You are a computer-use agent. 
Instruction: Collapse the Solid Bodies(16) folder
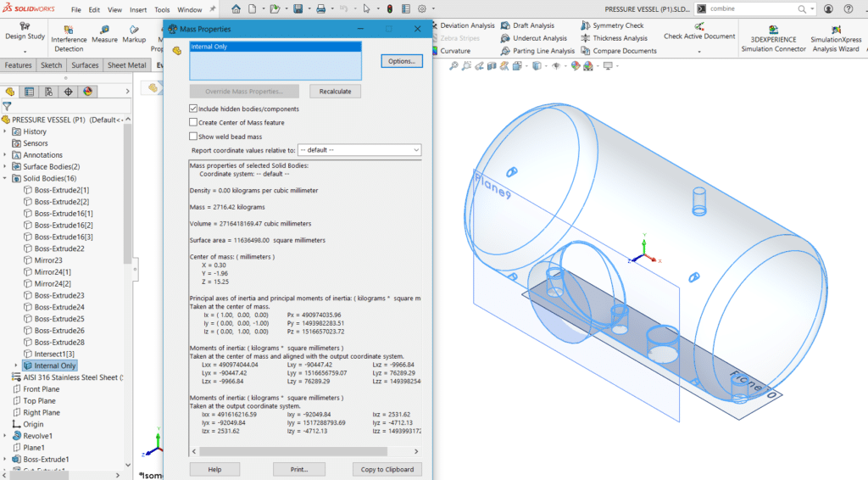pos(5,178)
